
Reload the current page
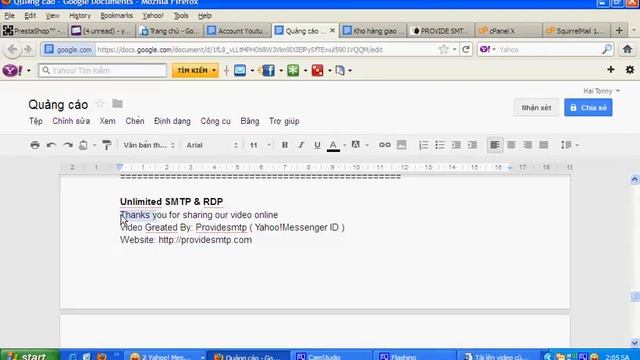pos(466,49)
